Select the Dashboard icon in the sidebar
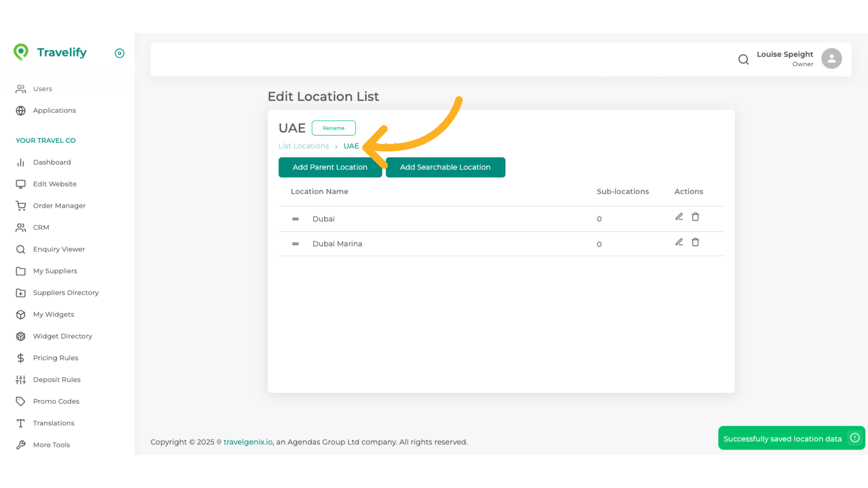This screenshot has height=488, width=868. coord(21,162)
